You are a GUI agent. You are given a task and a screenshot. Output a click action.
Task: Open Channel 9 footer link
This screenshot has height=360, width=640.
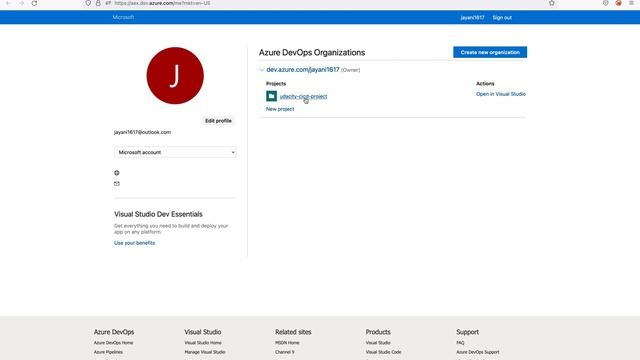coord(284,352)
